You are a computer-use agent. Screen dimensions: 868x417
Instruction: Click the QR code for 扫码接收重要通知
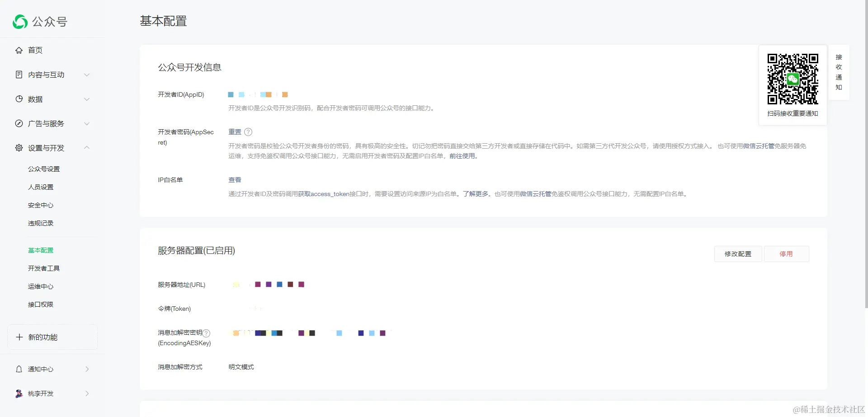[x=793, y=79]
